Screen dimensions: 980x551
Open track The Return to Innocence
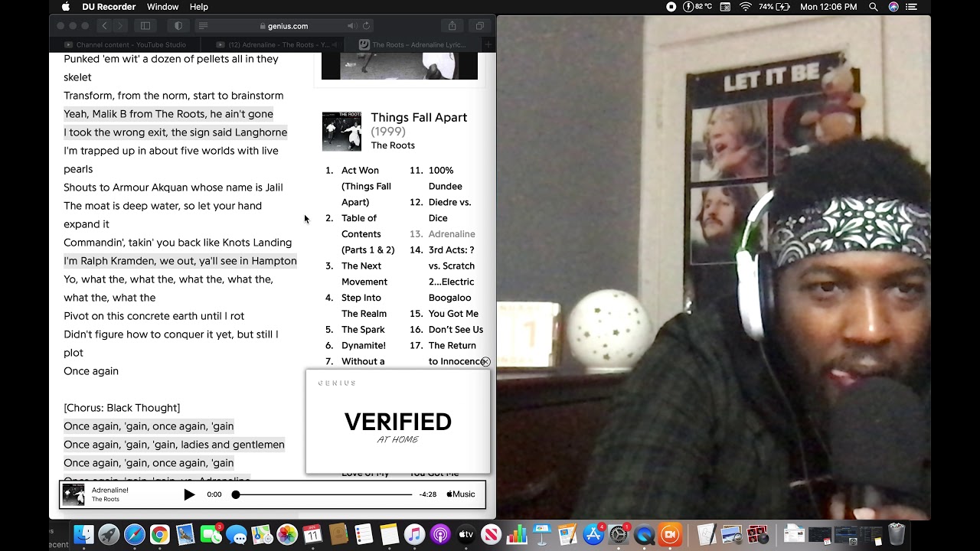[456, 354]
